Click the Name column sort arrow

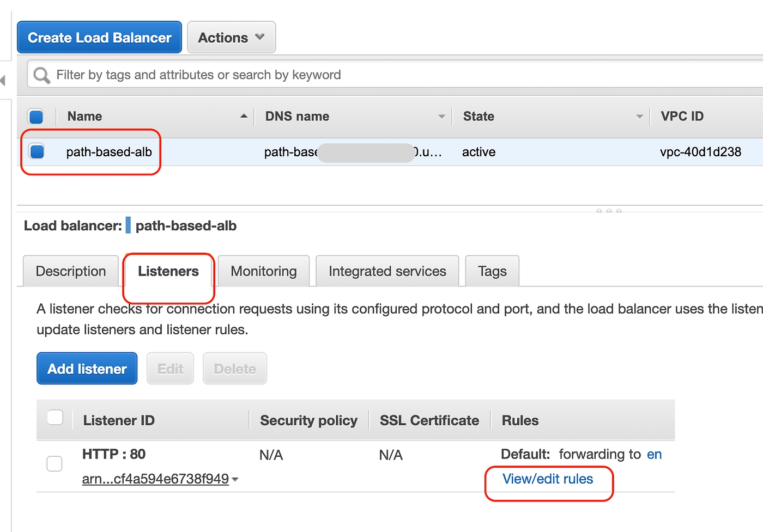click(x=244, y=116)
